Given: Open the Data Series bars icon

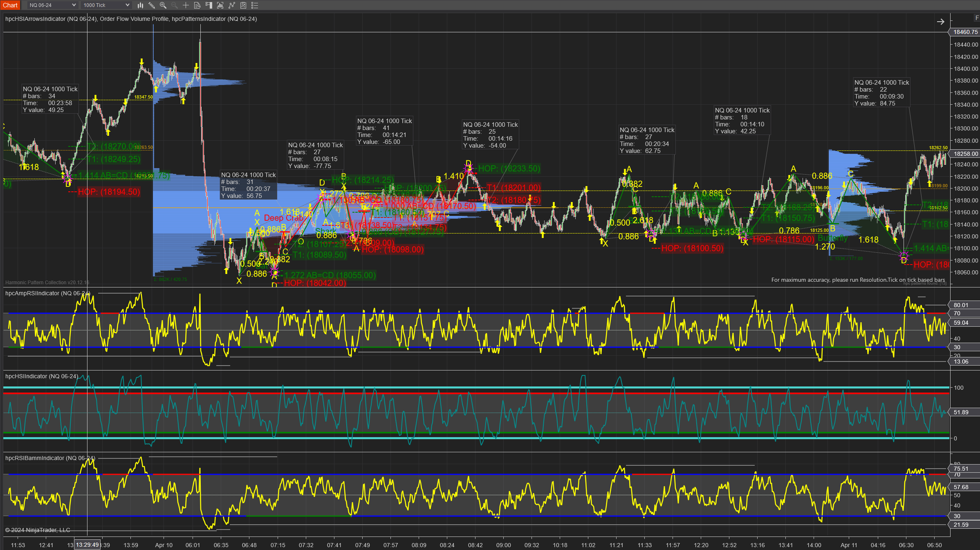Looking at the screenshot, I should click(x=140, y=5).
